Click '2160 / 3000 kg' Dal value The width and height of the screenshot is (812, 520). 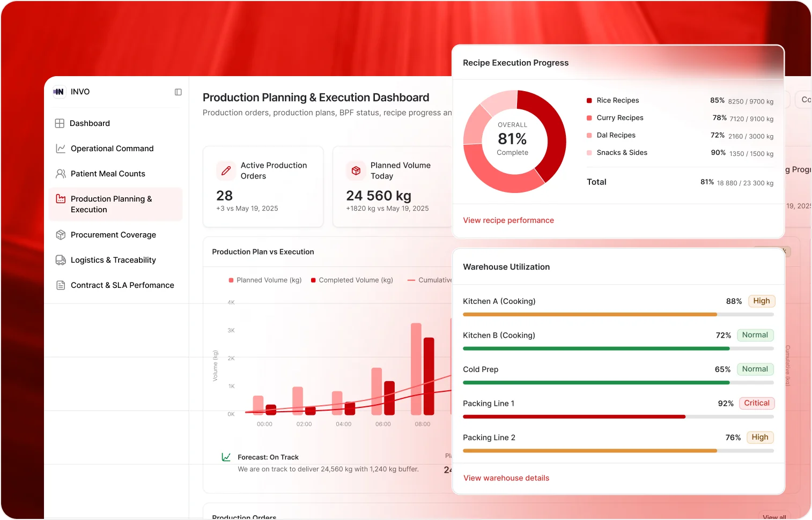pos(751,137)
